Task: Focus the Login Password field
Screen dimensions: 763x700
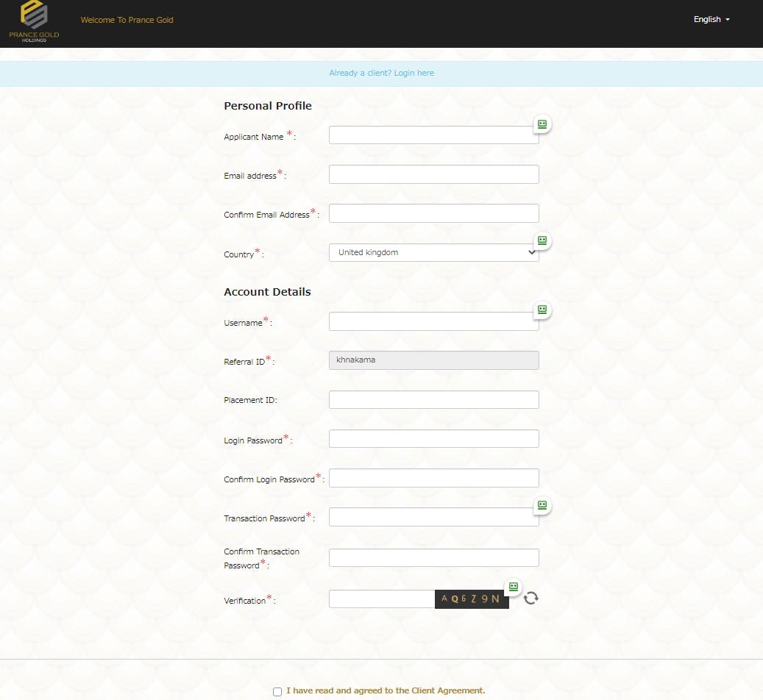Action: (x=433, y=439)
